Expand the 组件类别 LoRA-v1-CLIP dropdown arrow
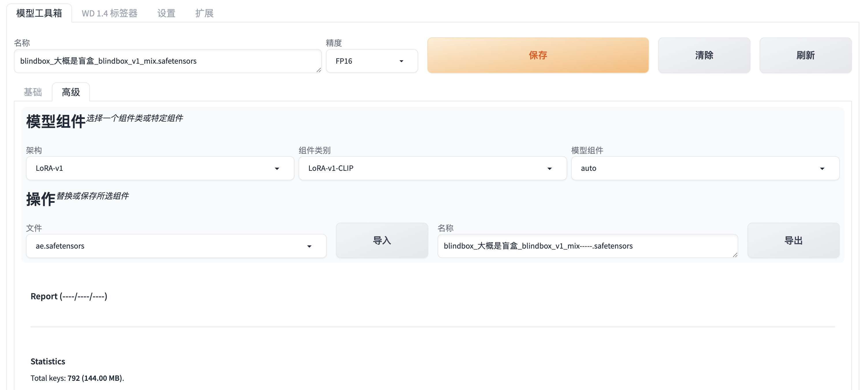The height and width of the screenshot is (390, 868). pyautogui.click(x=549, y=169)
